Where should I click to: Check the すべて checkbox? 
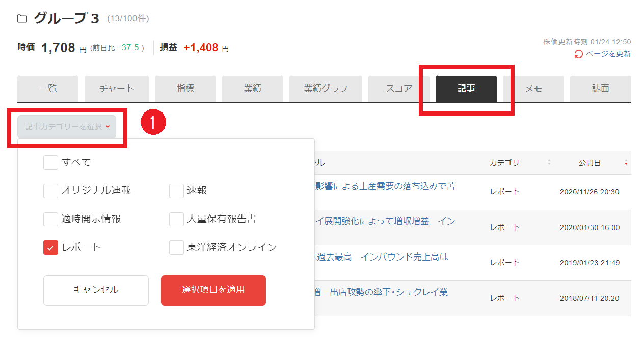(x=50, y=162)
